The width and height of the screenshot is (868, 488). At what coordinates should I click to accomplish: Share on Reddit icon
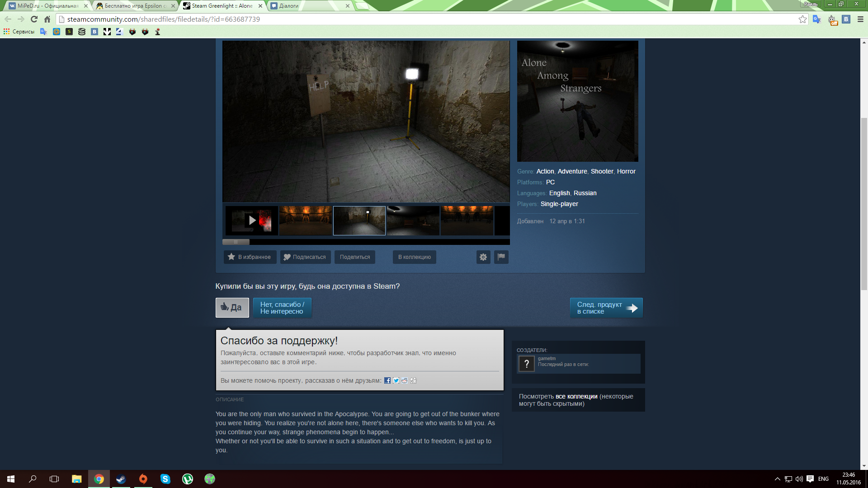tap(405, 380)
